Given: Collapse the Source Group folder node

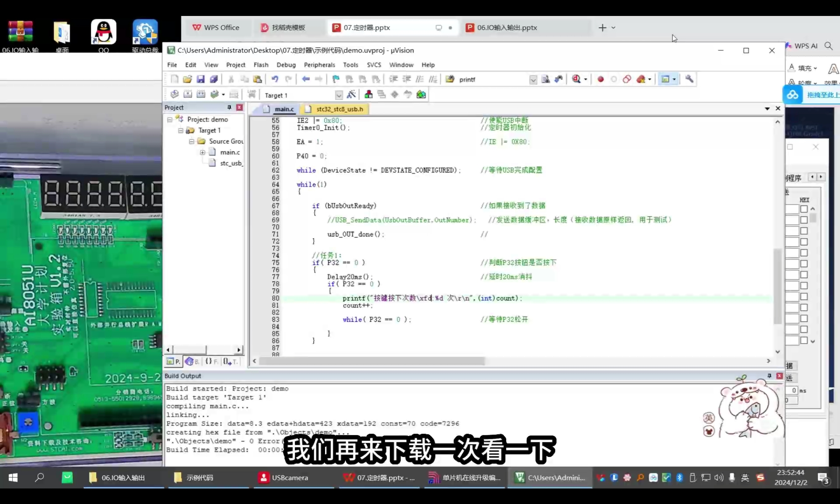Looking at the screenshot, I should (x=192, y=142).
